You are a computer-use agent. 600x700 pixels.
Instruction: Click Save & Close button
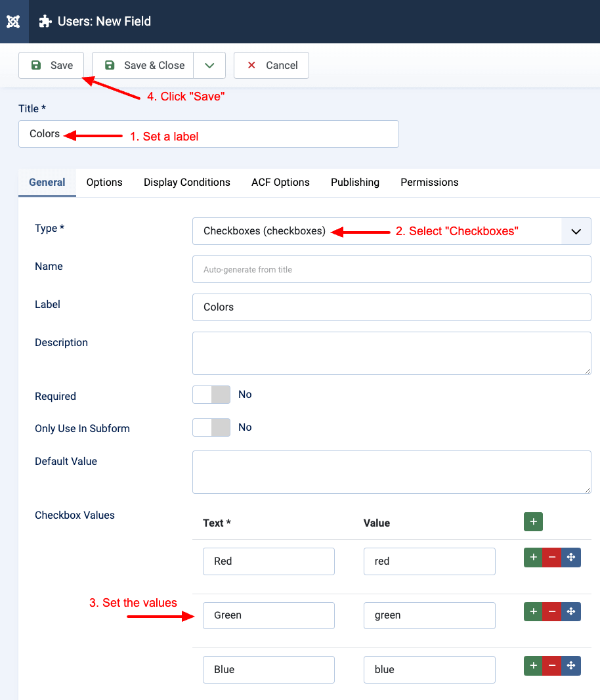pos(143,65)
